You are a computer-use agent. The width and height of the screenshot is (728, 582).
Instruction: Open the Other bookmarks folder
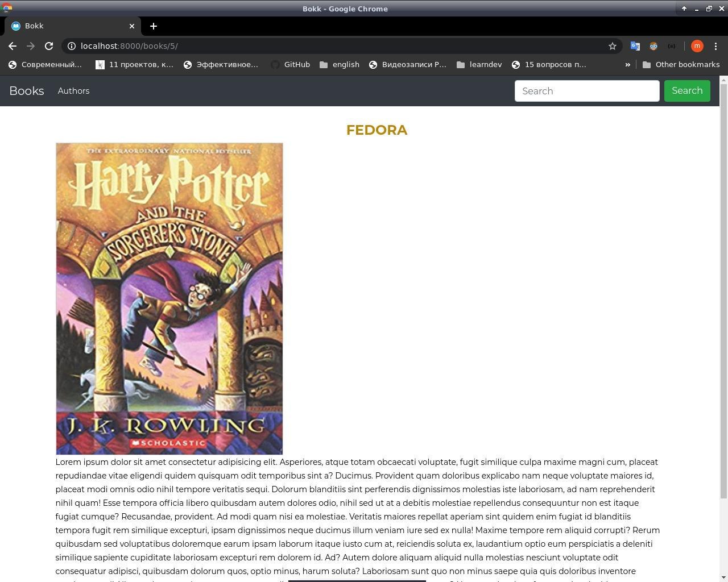point(681,64)
